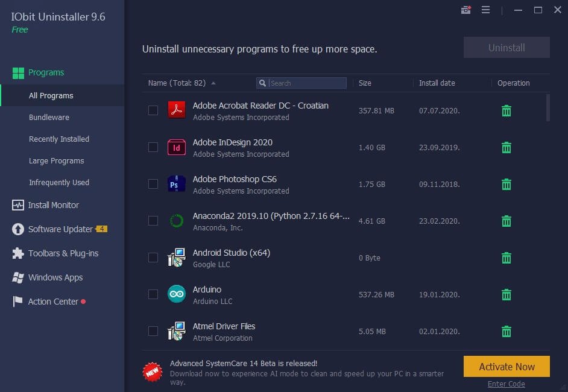The height and width of the screenshot is (392, 568).
Task: Click the Install Monitor waveform icon
Action: pos(17,205)
